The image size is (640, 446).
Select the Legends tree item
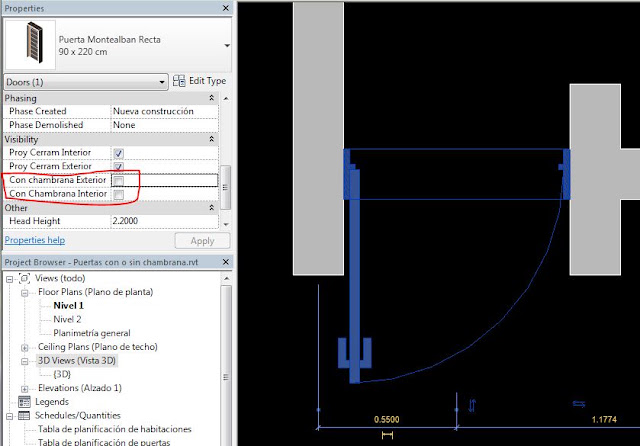[x=52, y=402]
